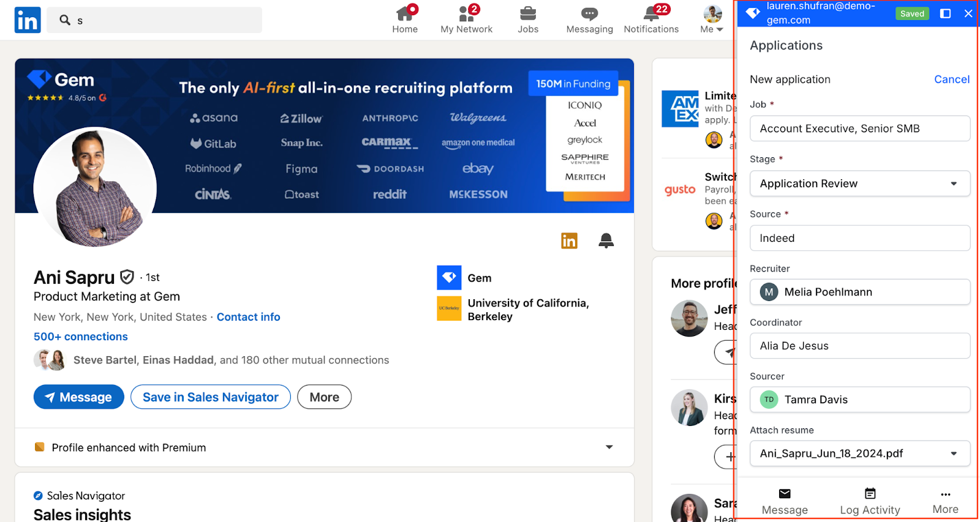
Task: Open the Gem More tab
Action: click(945, 502)
